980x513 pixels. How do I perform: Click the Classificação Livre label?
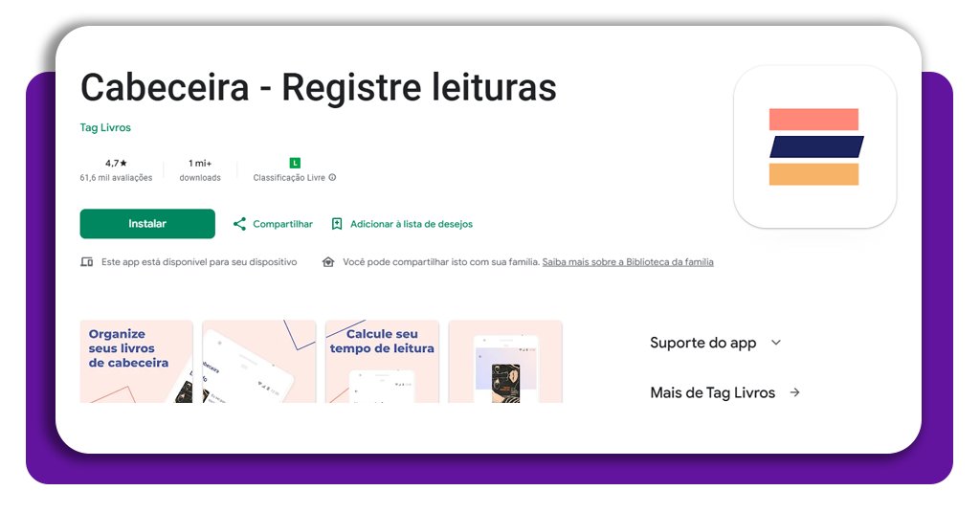(289, 177)
